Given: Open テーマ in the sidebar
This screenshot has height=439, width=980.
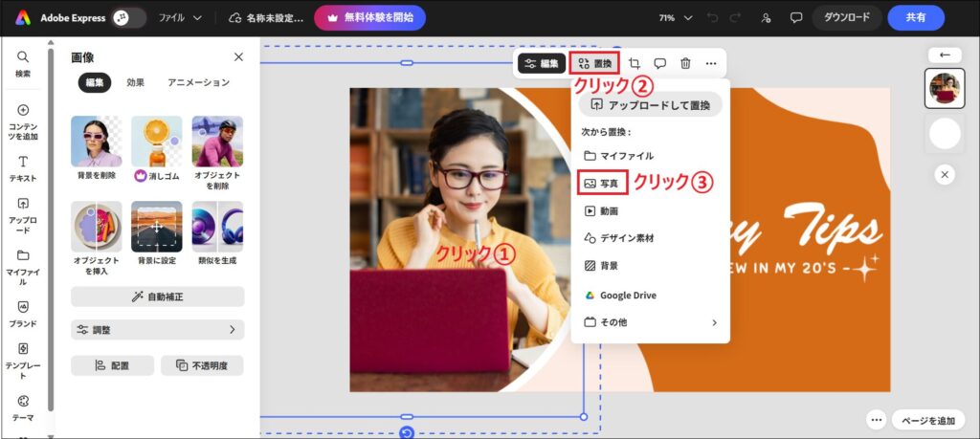Looking at the screenshot, I should [23, 408].
